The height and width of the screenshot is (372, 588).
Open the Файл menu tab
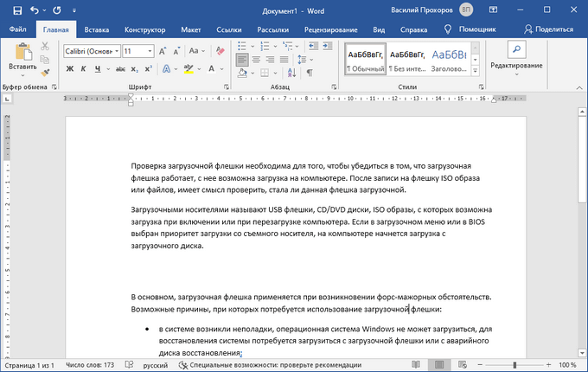pos(17,29)
